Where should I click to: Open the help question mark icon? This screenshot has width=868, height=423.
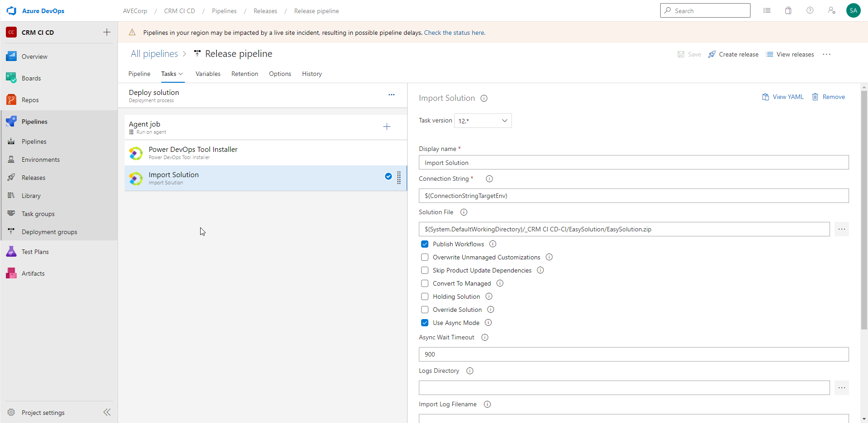point(810,10)
